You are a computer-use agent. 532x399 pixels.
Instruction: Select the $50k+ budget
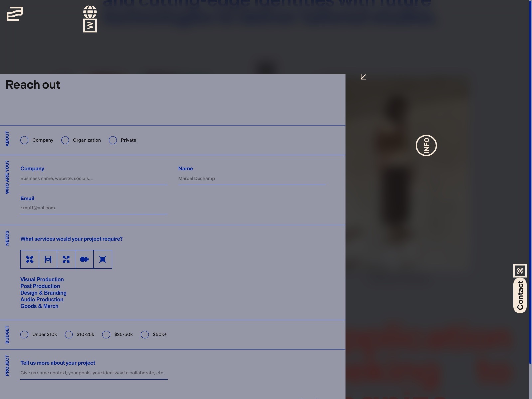tap(145, 334)
